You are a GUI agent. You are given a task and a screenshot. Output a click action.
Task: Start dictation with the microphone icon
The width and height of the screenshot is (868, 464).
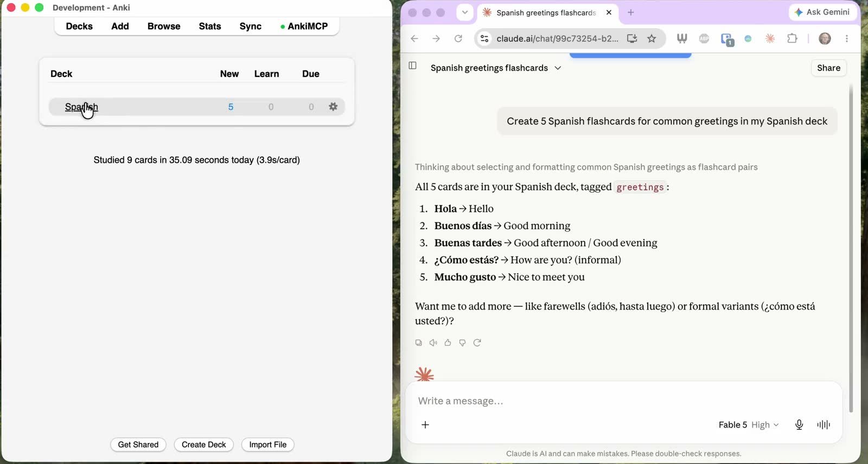tap(799, 425)
